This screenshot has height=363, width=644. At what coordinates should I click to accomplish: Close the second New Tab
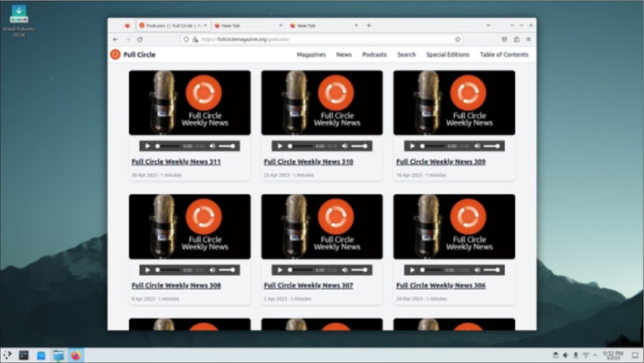coord(356,26)
